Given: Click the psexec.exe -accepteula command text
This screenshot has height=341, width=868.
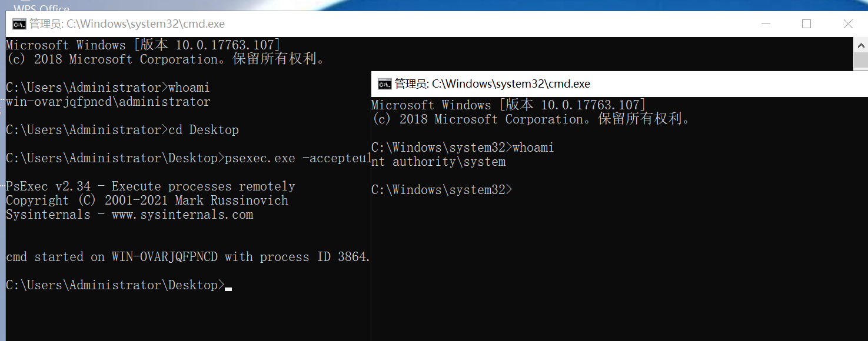Looking at the screenshot, I should tap(297, 158).
